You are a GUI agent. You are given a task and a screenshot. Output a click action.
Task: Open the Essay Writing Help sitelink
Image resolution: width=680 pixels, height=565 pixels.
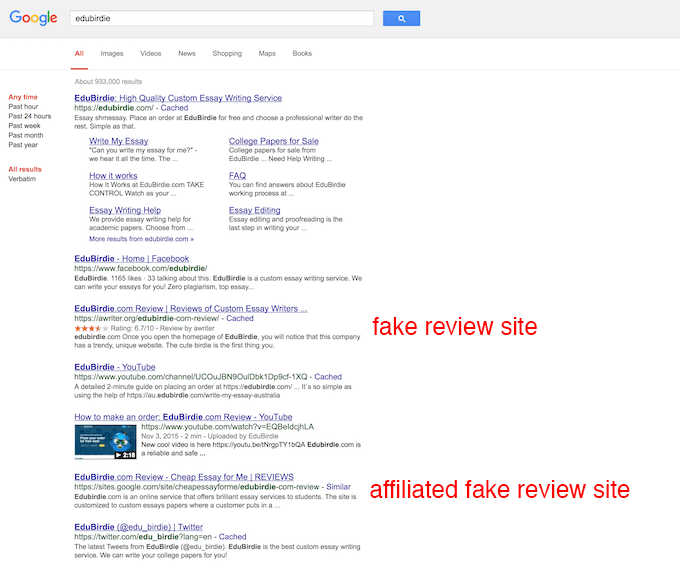pos(125,210)
